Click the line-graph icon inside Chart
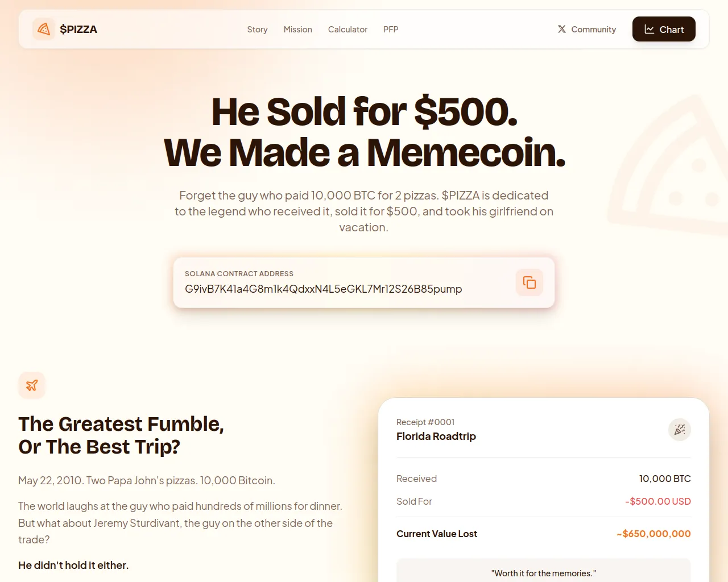 [649, 30]
